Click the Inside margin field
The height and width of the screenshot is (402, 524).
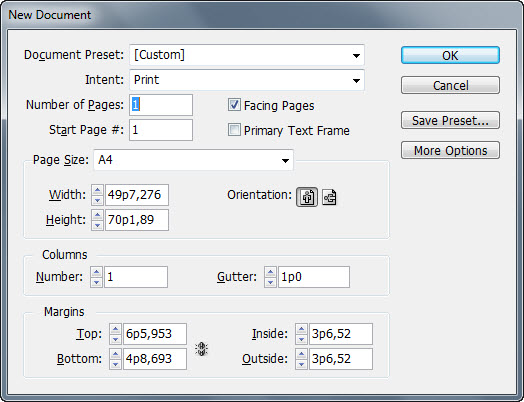pyautogui.click(x=341, y=334)
